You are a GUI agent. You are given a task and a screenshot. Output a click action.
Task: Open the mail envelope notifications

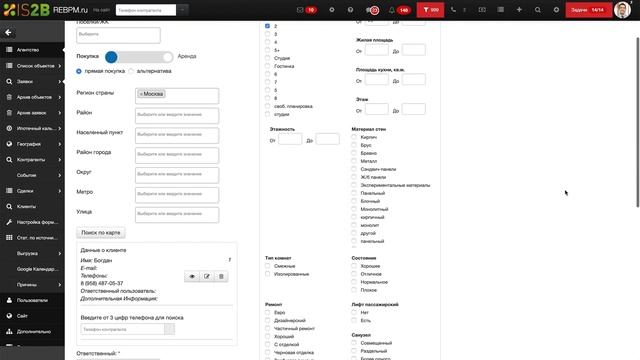(300, 10)
